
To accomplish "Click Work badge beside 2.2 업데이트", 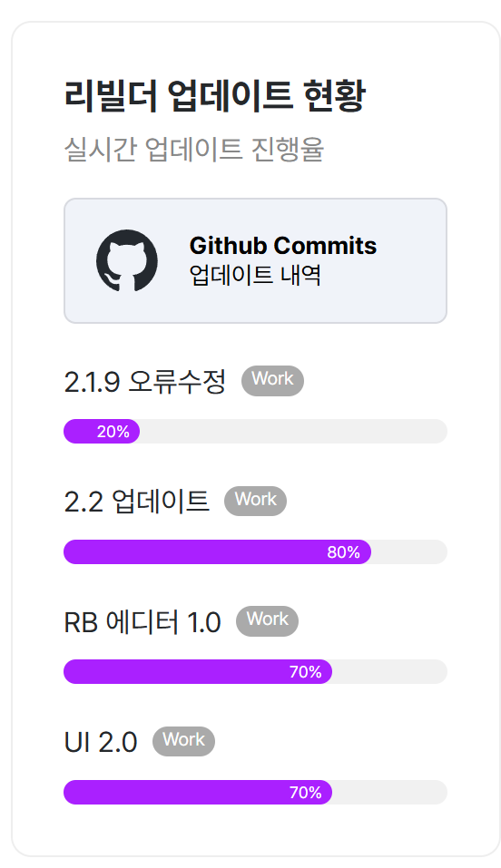I will click(x=255, y=501).
